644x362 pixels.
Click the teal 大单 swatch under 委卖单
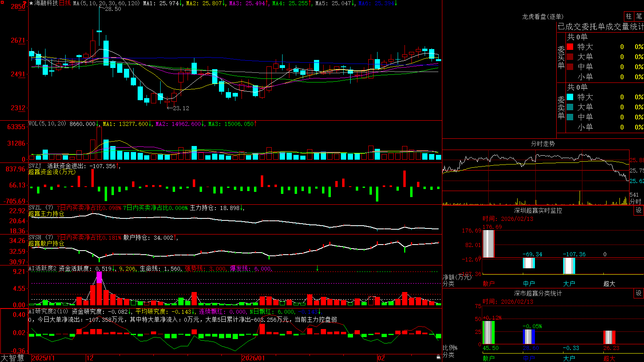[x=570, y=107]
